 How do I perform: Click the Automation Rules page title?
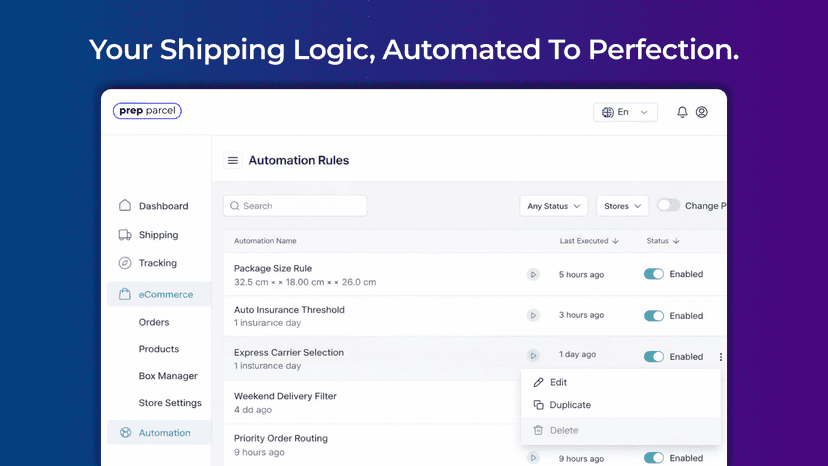click(299, 160)
